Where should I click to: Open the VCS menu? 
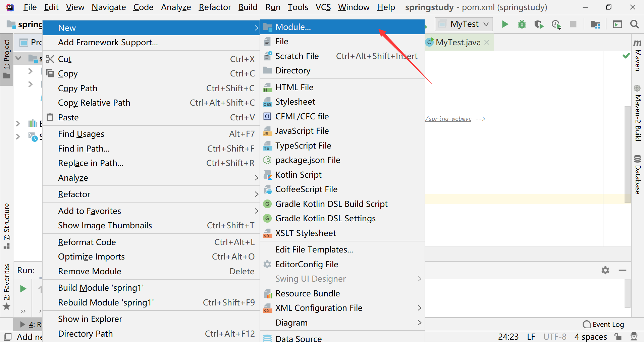click(323, 7)
